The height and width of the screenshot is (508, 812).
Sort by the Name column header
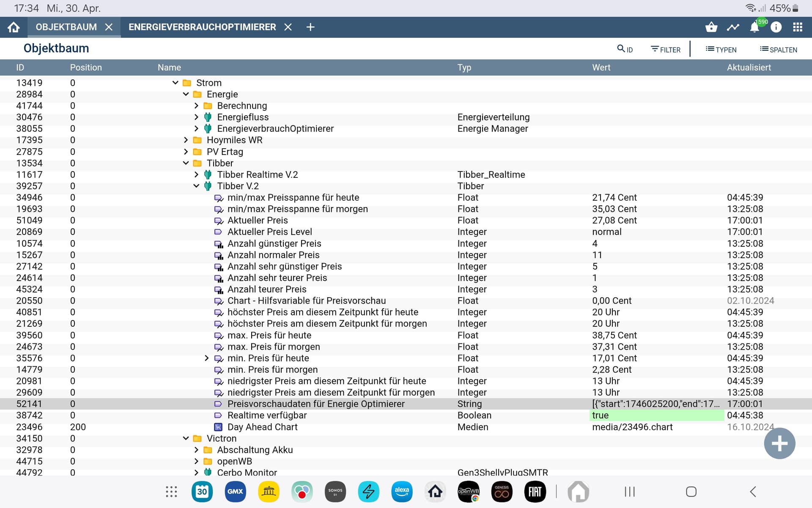tap(169, 67)
